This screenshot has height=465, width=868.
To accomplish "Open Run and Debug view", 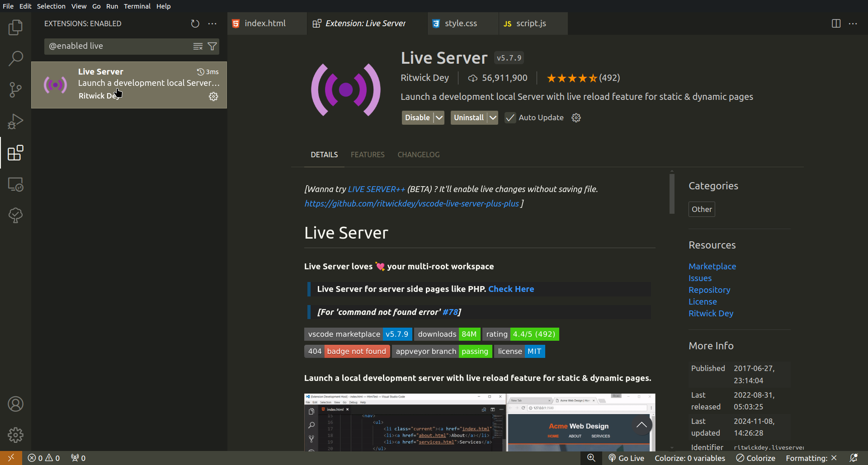I will coord(15,121).
